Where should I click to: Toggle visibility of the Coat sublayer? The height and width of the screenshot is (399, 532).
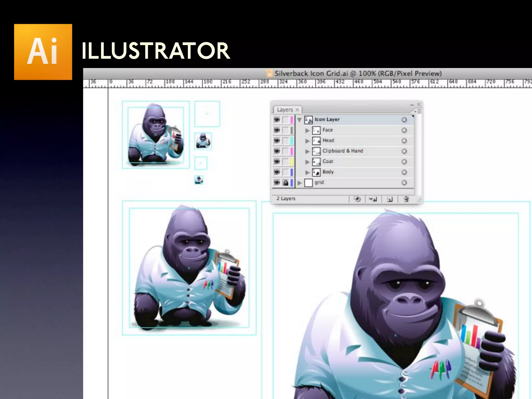click(x=277, y=162)
